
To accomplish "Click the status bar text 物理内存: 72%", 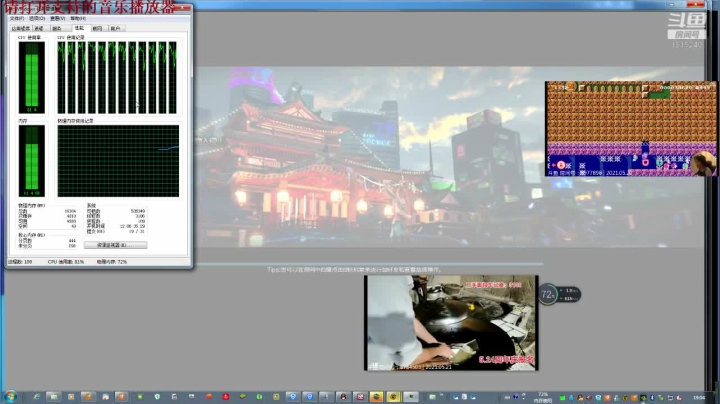I will pyautogui.click(x=112, y=262).
